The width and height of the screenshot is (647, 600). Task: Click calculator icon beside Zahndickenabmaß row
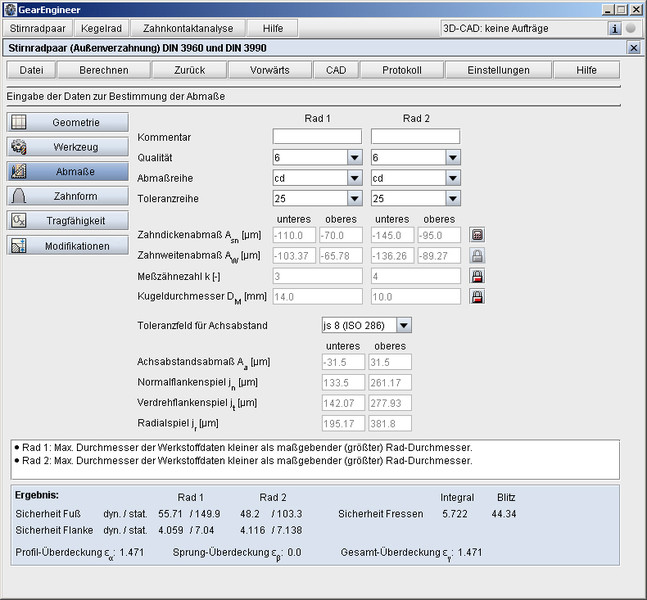pos(477,236)
